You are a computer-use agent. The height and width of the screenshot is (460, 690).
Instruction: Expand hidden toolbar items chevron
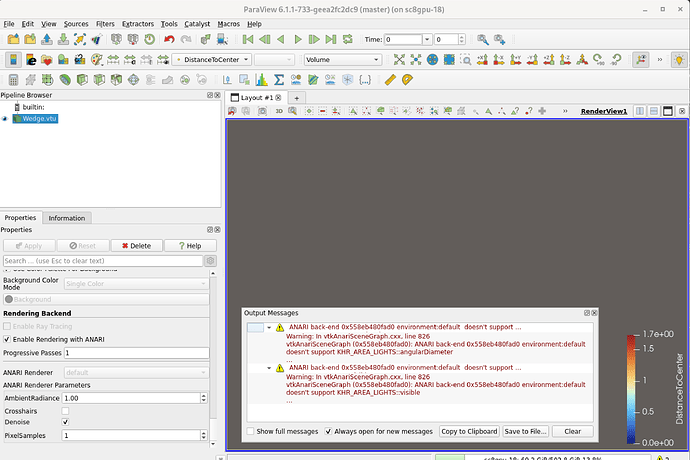point(660,59)
